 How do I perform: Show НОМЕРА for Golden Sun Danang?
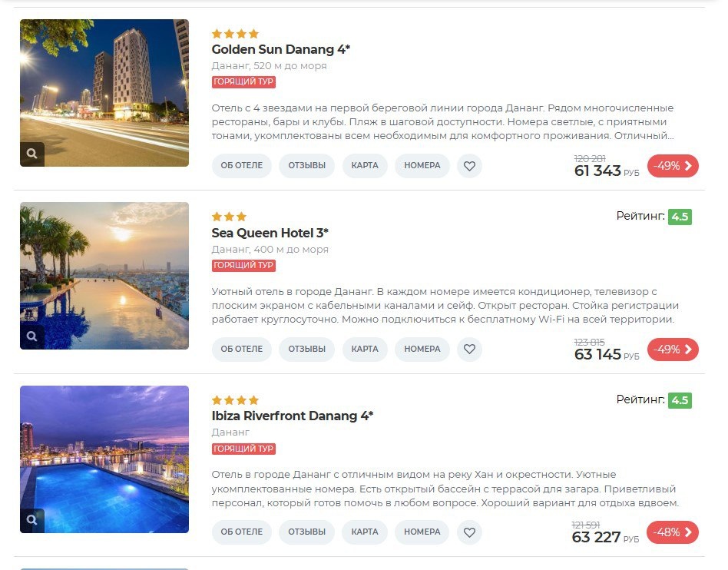(422, 166)
